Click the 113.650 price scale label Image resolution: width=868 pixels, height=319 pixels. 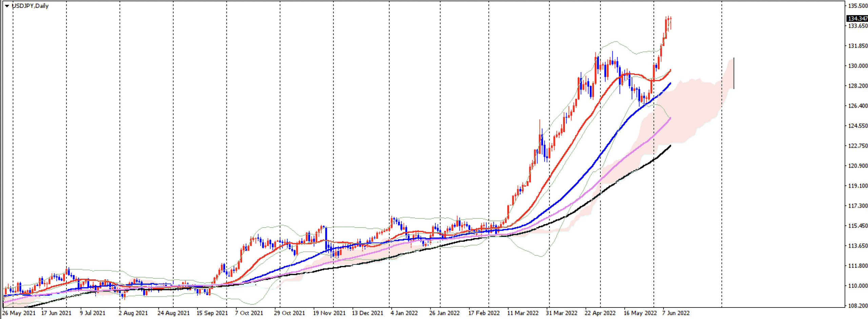click(x=858, y=246)
